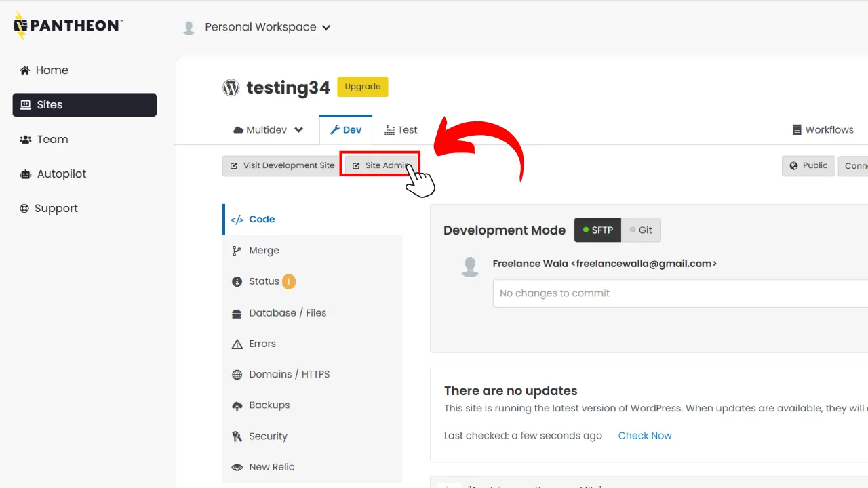The height and width of the screenshot is (488, 868).
Task: Click the testing34 site title
Action: [288, 88]
